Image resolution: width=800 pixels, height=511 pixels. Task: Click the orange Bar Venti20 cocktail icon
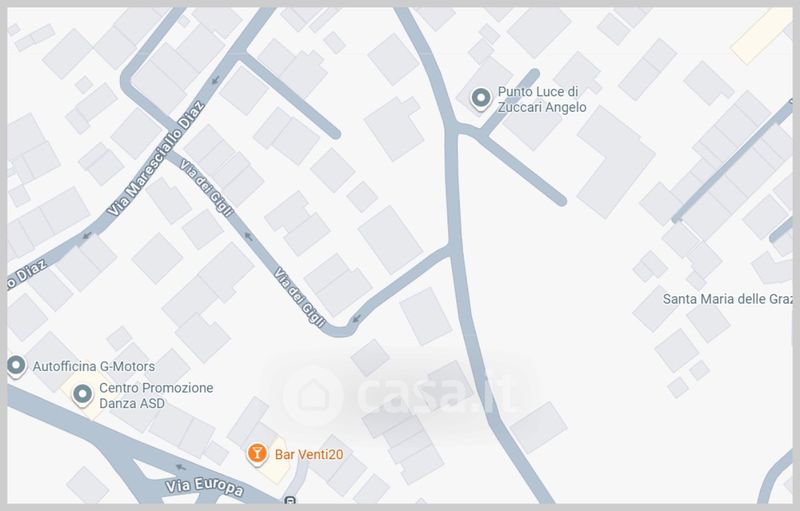click(257, 454)
